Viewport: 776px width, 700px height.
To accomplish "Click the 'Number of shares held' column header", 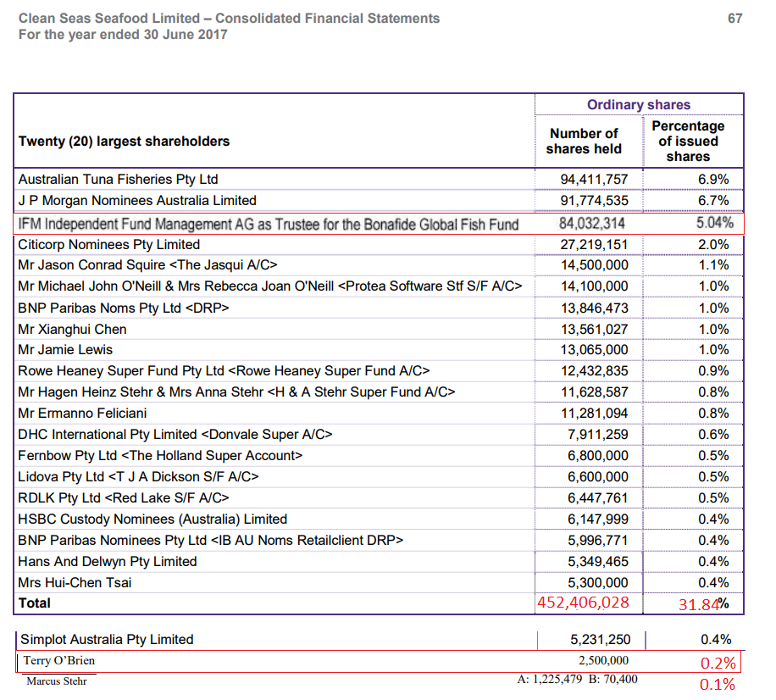I will pyautogui.click(x=584, y=141).
